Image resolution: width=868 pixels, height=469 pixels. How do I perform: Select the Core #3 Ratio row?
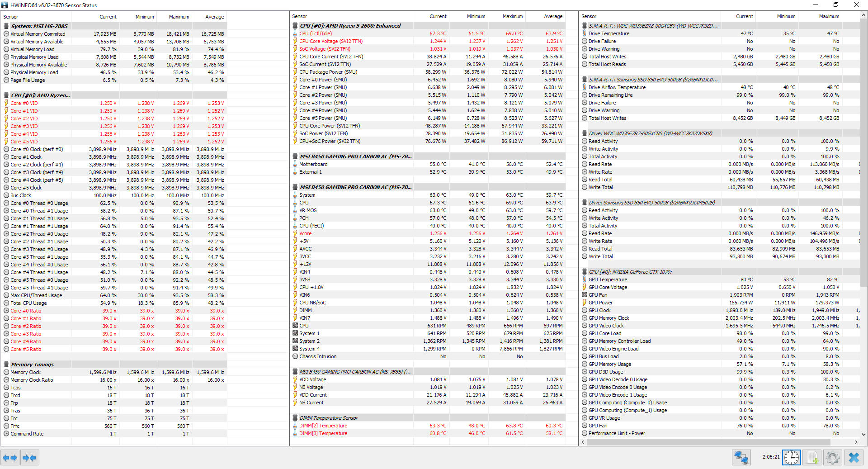pos(114,334)
